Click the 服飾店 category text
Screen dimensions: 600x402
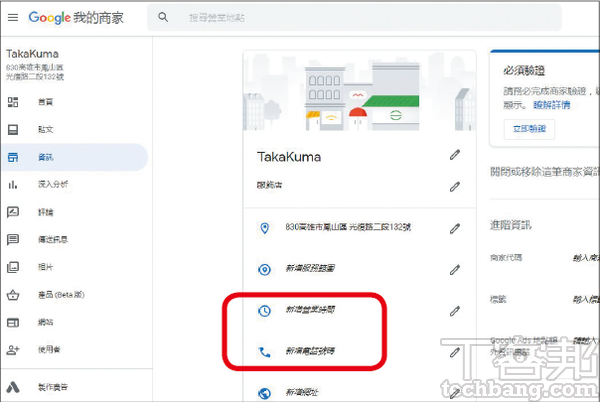click(270, 185)
